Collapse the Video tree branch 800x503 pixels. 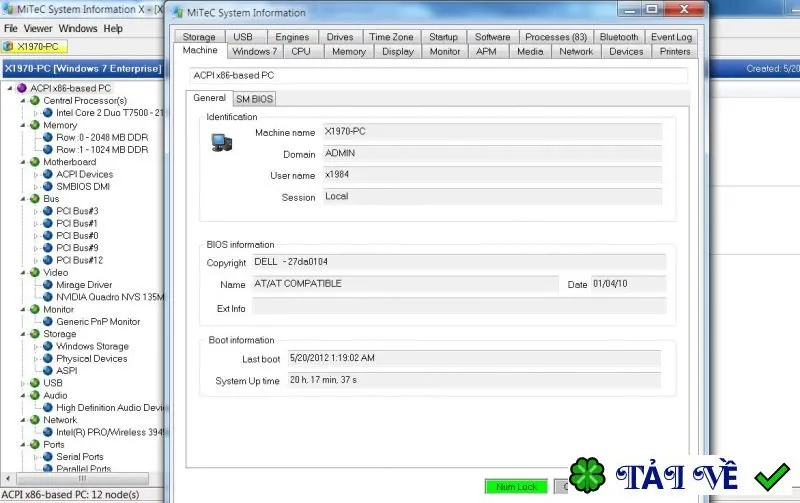[23, 272]
